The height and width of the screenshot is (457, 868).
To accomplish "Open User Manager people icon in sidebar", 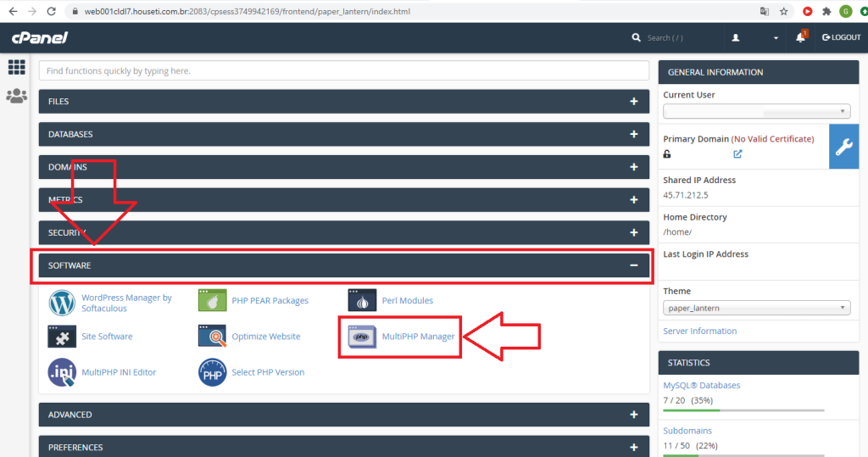I will (x=17, y=96).
